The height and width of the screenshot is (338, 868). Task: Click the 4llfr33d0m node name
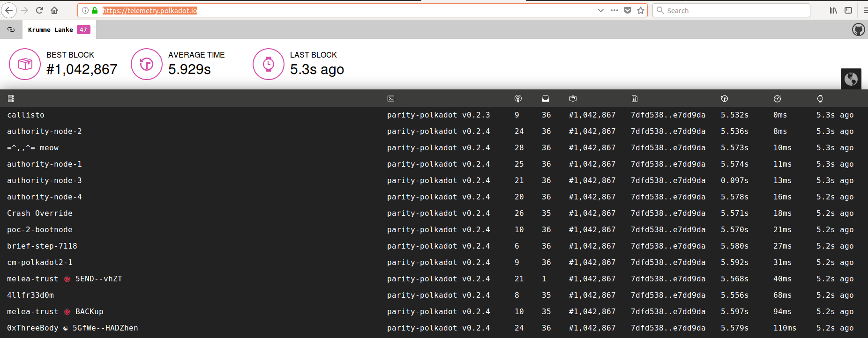coord(30,295)
